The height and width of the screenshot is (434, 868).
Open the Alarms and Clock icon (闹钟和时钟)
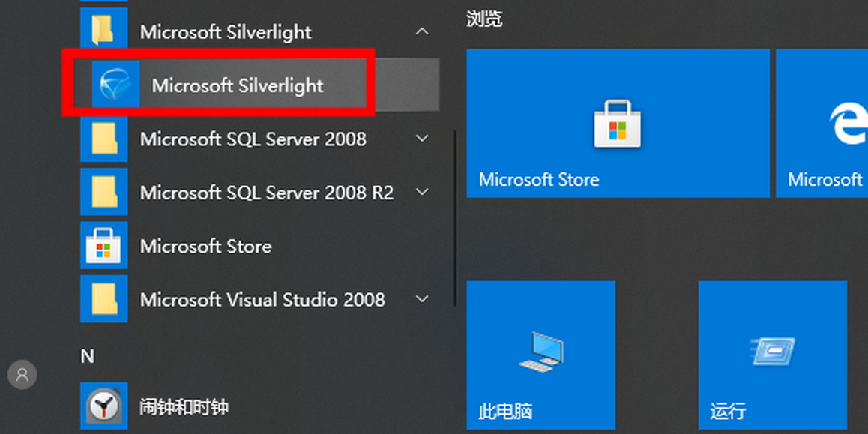pos(103,407)
